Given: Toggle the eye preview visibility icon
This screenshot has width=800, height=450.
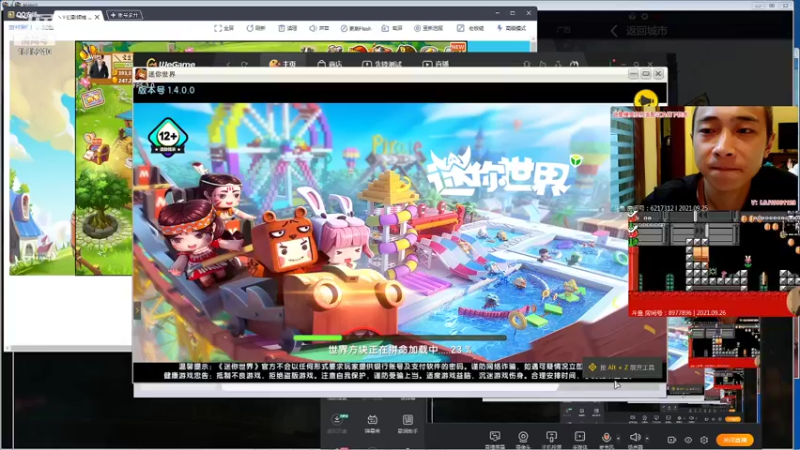Looking at the screenshot, I should pyautogui.click(x=688, y=440).
